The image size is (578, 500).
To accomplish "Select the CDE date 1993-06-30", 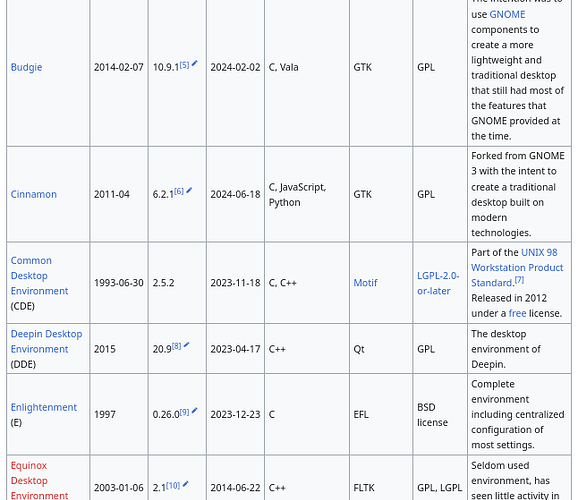I will pyautogui.click(x=119, y=283).
